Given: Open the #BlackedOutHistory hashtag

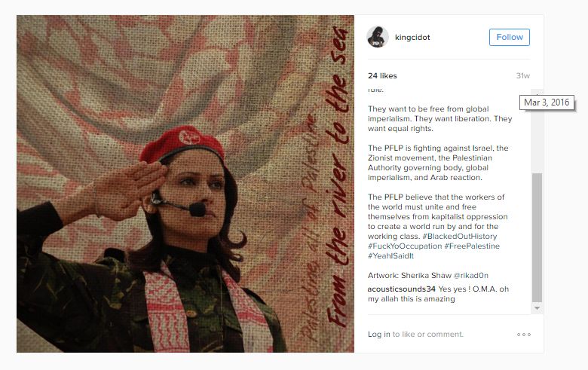Looking at the screenshot, I should (459, 236).
